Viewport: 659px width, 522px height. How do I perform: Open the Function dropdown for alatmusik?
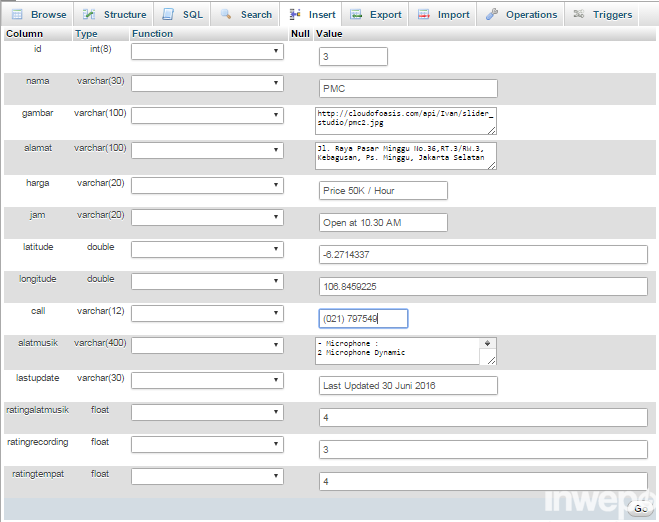[207, 346]
